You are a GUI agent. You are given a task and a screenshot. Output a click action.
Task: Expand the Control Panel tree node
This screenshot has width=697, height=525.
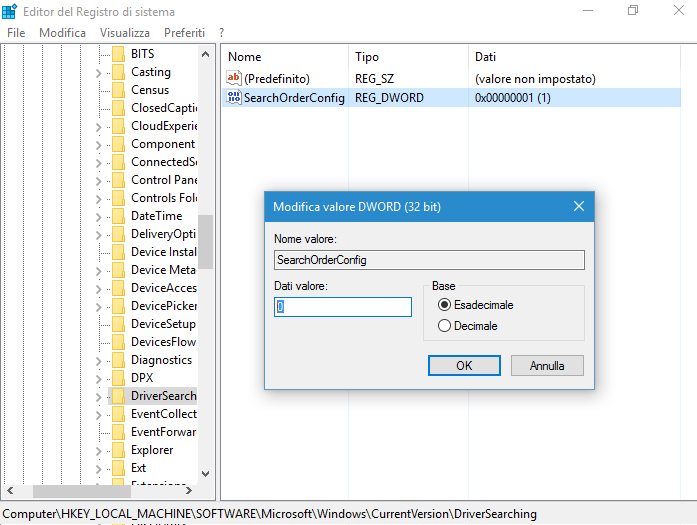tap(99, 180)
